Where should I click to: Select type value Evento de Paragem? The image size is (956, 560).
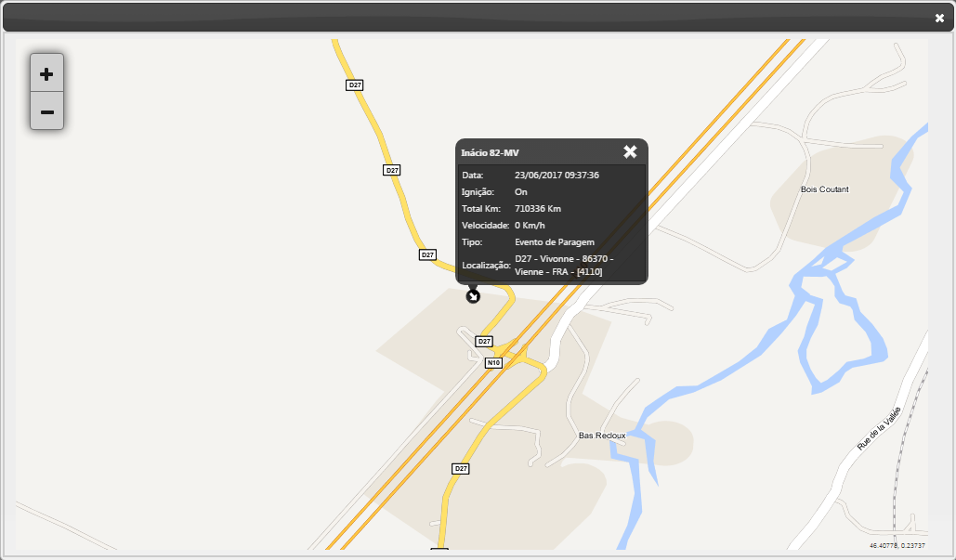pos(555,241)
